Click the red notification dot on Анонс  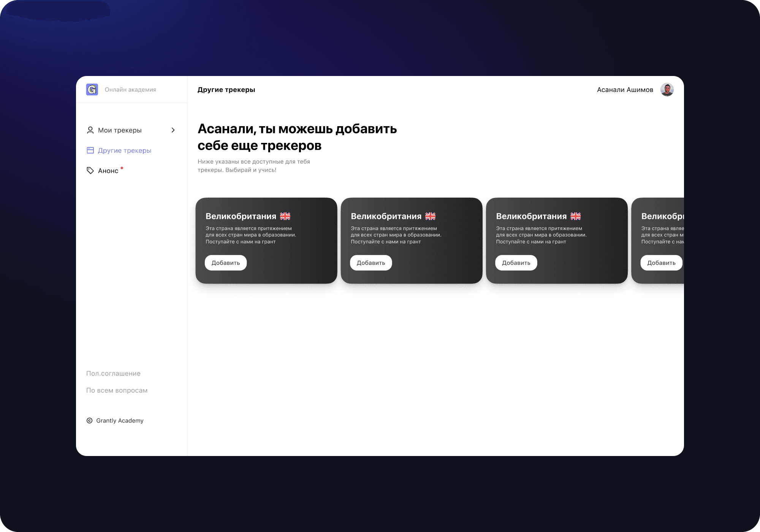coord(122,168)
